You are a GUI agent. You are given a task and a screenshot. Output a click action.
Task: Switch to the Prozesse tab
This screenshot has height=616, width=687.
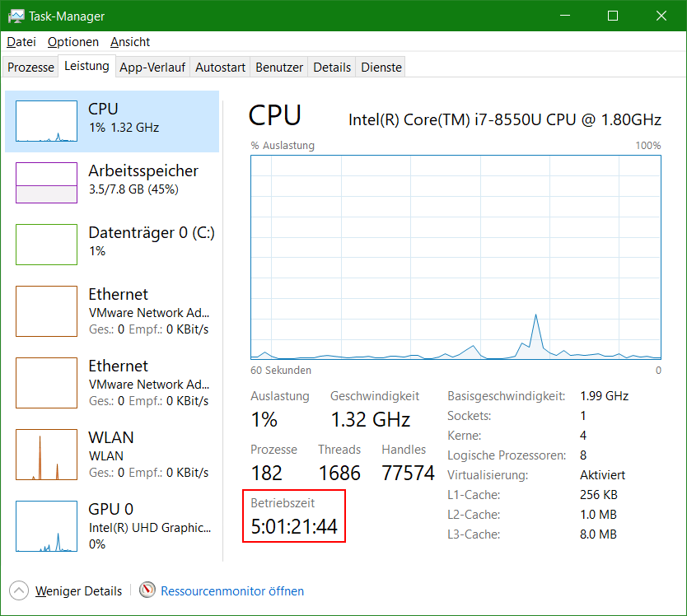[30, 67]
